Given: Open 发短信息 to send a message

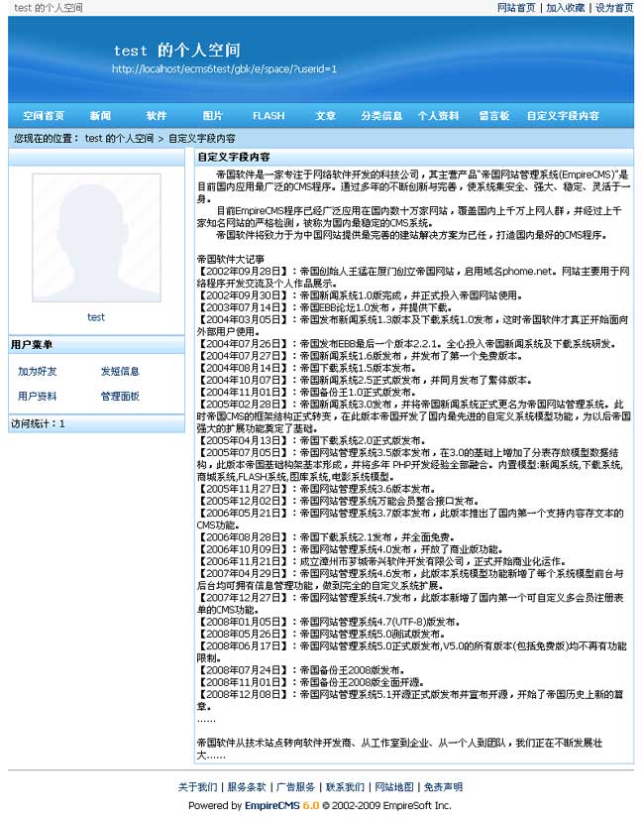Looking at the screenshot, I should pos(120,372).
